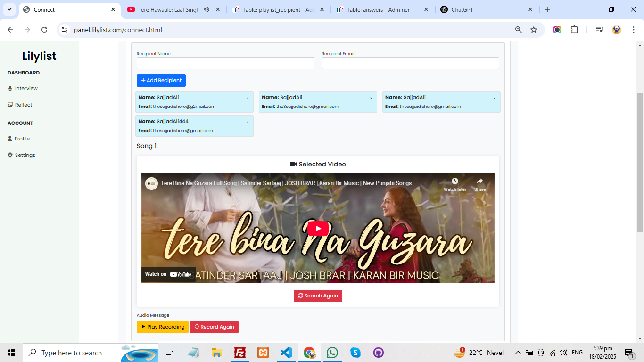This screenshot has height=362, width=644.
Task: Expand the tab search dropdown arrow
Action: (x=9, y=9)
